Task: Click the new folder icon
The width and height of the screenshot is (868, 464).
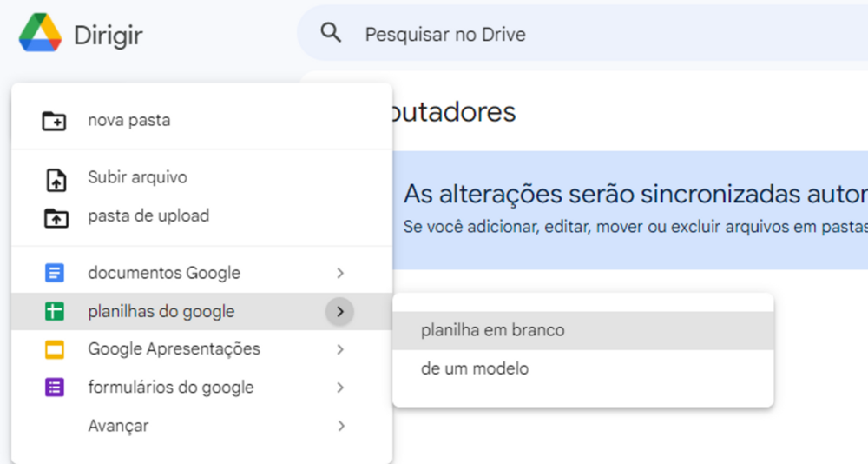Action: [x=54, y=120]
